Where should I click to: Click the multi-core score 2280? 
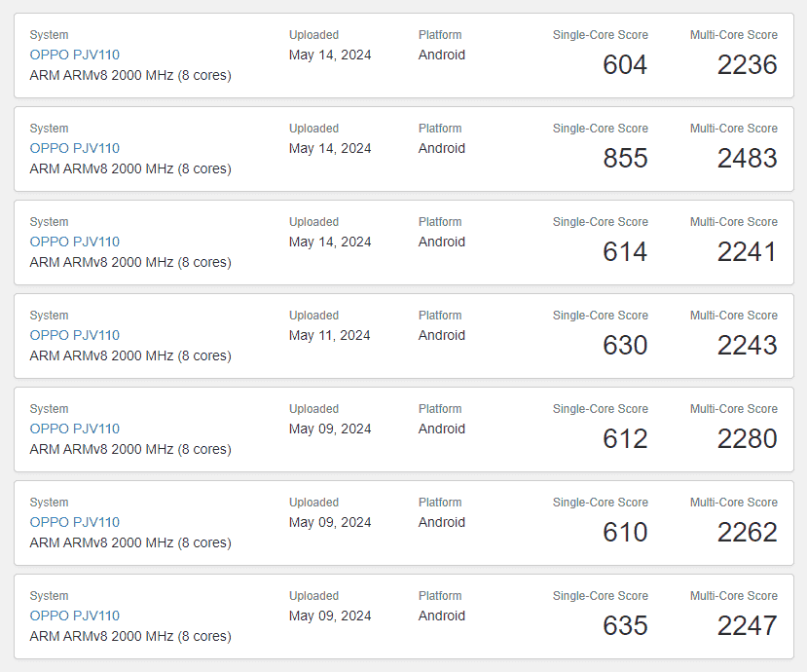pos(747,439)
